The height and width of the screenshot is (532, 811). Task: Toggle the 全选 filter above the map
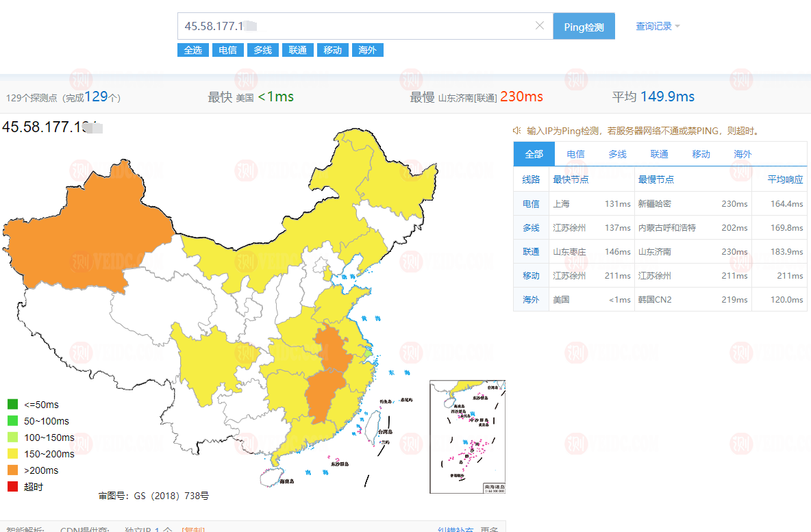(192, 49)
